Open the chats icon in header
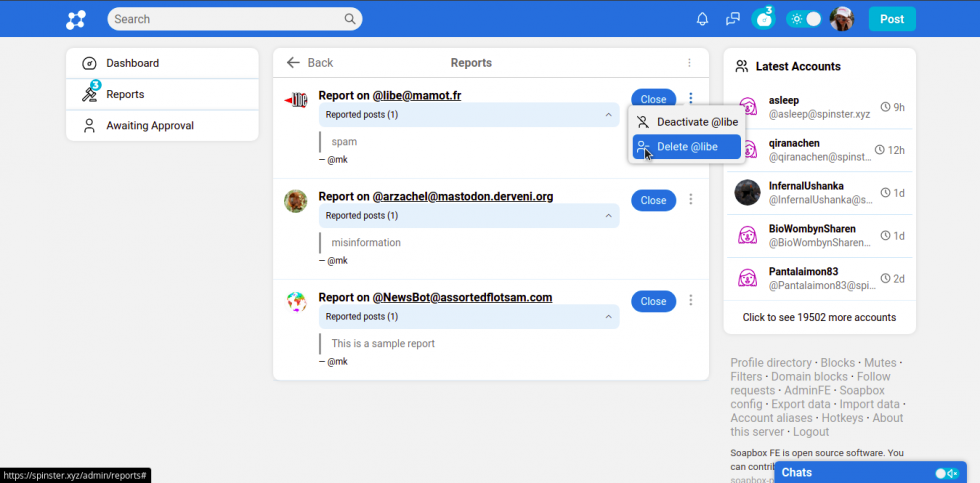 (733, 19)
